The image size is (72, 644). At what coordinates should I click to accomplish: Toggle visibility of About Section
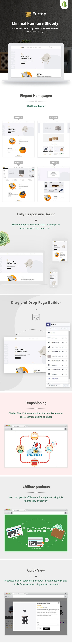click(x=63, y=342)
